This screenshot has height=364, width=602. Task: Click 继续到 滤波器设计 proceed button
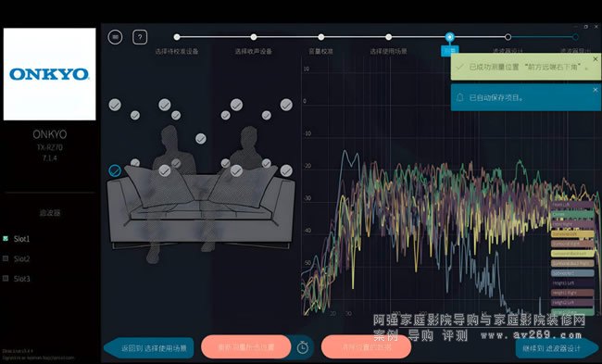coord(557,348)
